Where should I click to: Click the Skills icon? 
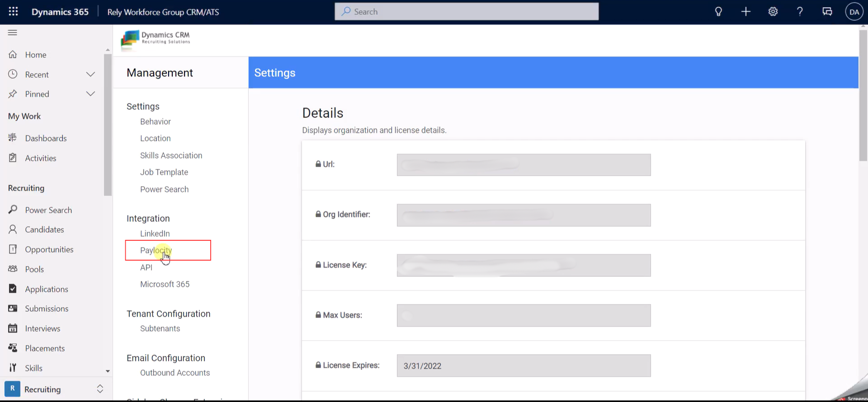[x=13, y=368]
